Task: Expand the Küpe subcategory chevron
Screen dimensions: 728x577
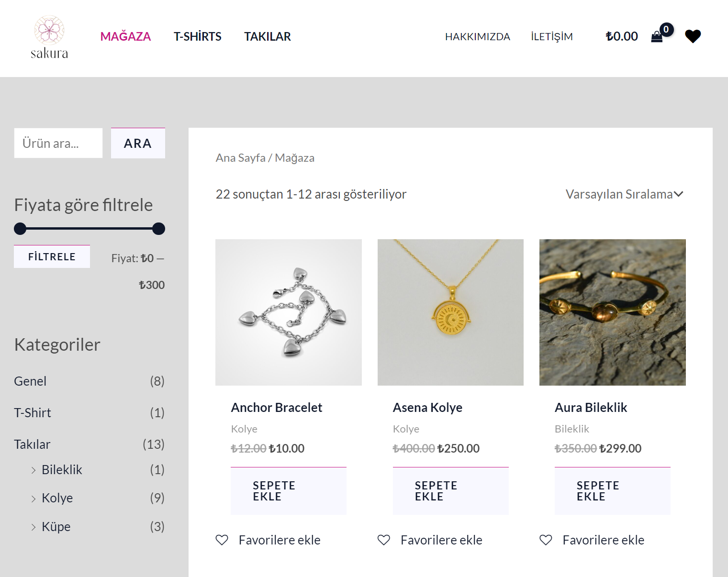Action: [x=34, y=527]
